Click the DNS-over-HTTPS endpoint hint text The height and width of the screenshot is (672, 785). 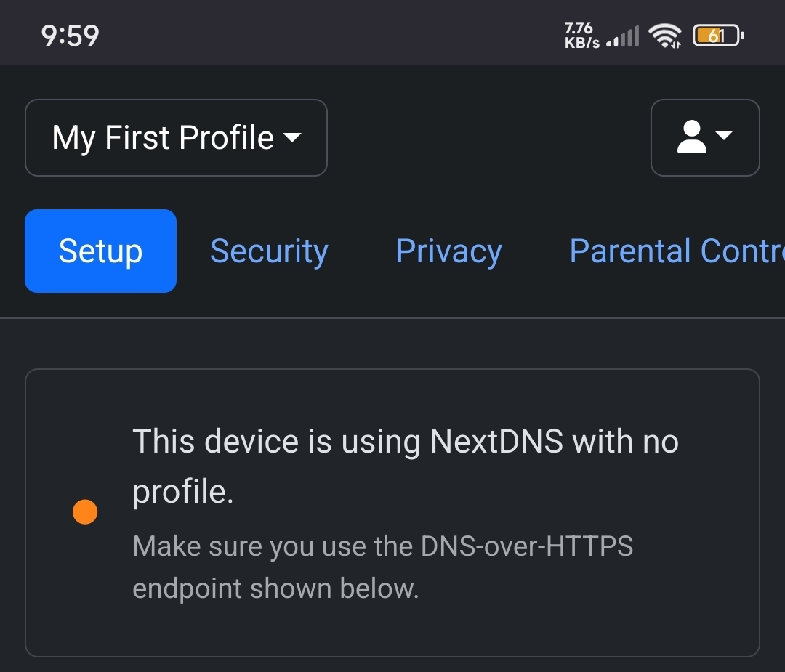(x=383, y=567)
